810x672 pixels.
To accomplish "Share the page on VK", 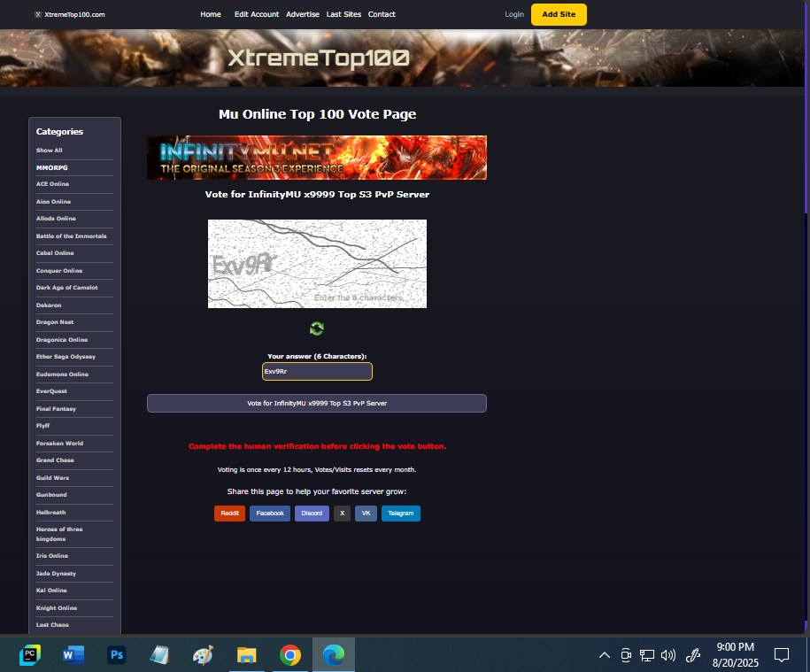I will [366, 514].
